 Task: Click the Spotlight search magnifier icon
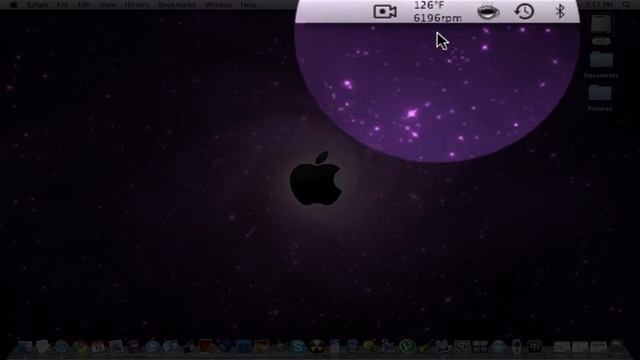coord(626,5)
